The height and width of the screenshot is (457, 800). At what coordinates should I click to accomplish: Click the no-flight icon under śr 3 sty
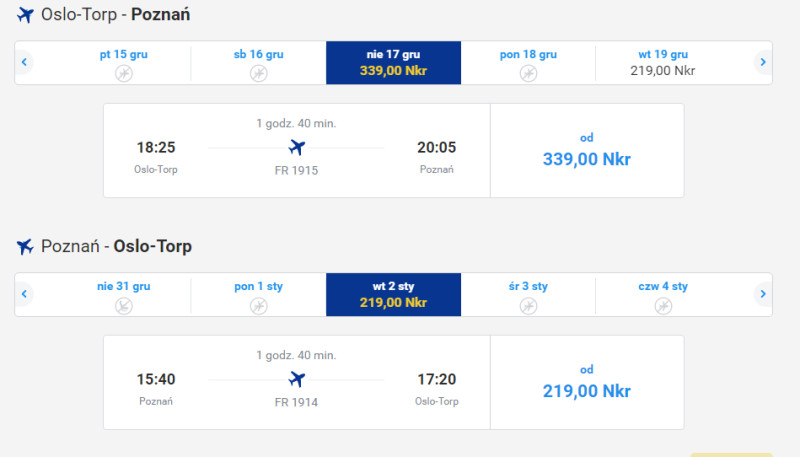point(529,306)
